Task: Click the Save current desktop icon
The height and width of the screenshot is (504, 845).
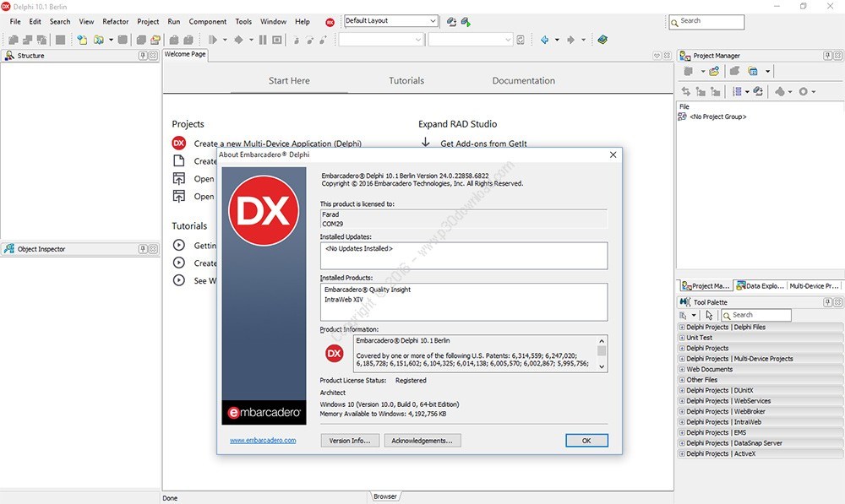Action: [x=451, y=22]
